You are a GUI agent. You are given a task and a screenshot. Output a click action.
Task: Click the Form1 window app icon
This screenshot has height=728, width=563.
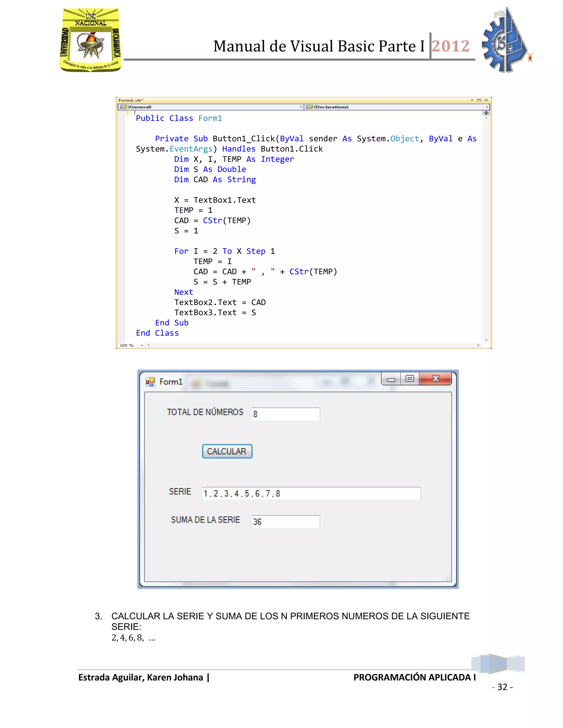point(150,382)
